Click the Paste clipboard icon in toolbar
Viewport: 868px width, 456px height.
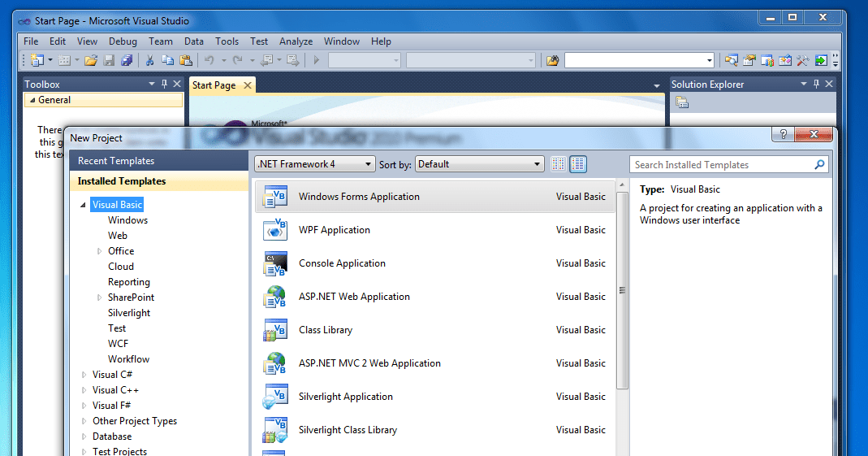[185, 60]
